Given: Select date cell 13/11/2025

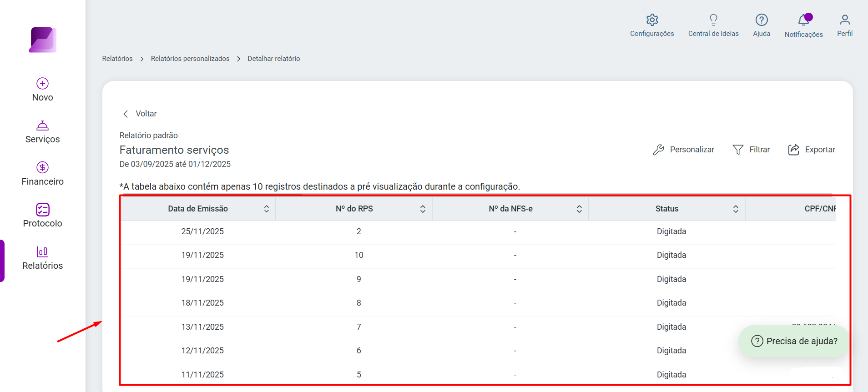Looking at the screenshot, I should coord(202,327).
